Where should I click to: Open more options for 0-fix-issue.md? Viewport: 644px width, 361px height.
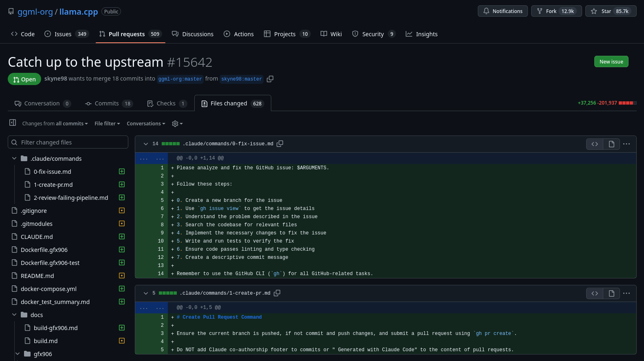626,144
